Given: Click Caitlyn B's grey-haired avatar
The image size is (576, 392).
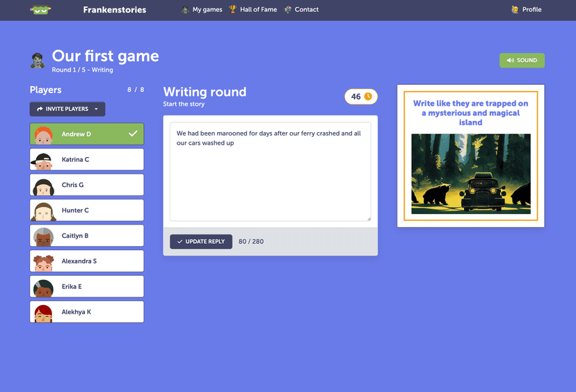Looking at the screenshot, I should [43, 237].
